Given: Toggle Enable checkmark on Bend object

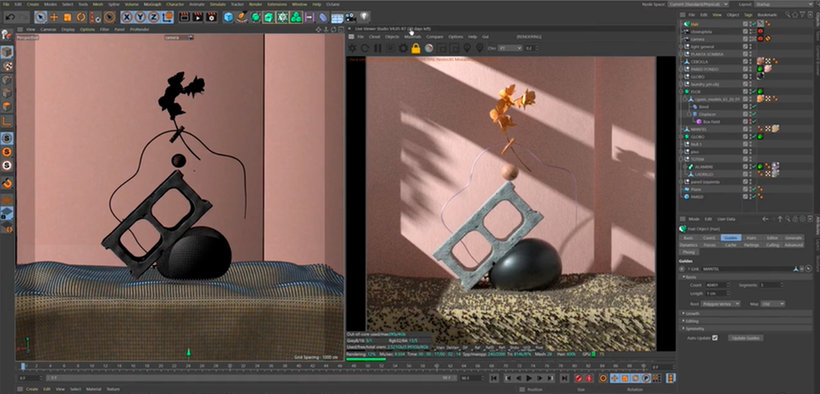Looking at the screenshot, I should [x=754, y=107].
